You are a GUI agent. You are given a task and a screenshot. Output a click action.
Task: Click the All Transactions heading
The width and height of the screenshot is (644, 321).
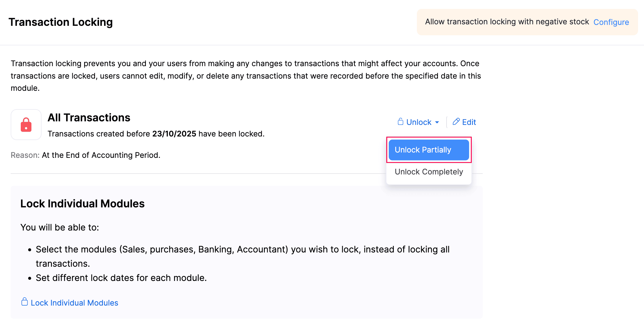click(89, 117)
